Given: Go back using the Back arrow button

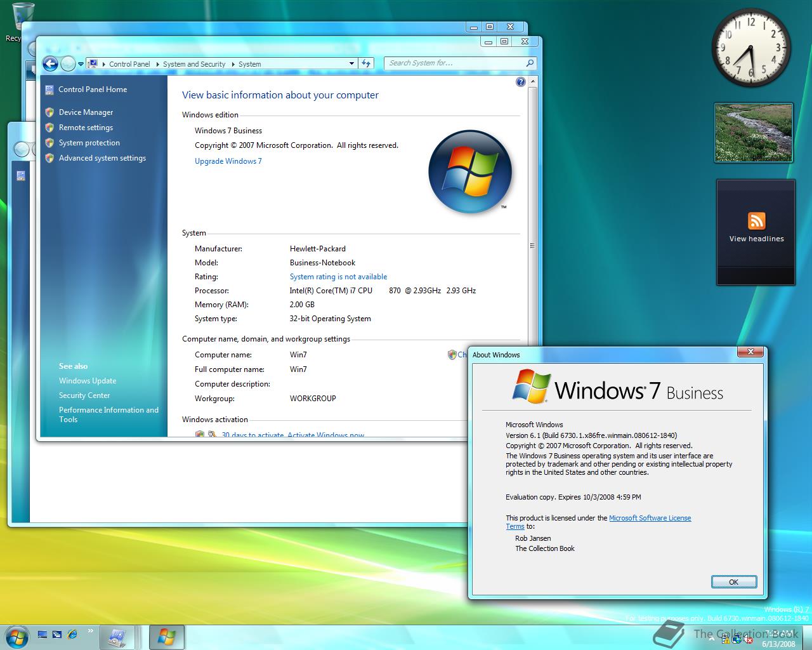Looking at the screenshot, I should point(50,63).
